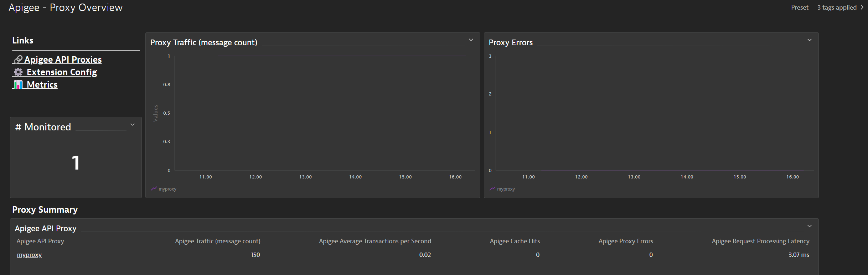868x275 pixels.
Task: Select the traffic count value 150
Action: (x=255, y=255)
